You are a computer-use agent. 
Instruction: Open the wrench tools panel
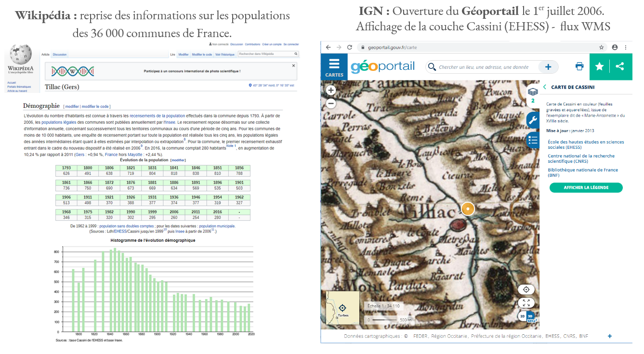pyautogui.click(x=532, y=120)
